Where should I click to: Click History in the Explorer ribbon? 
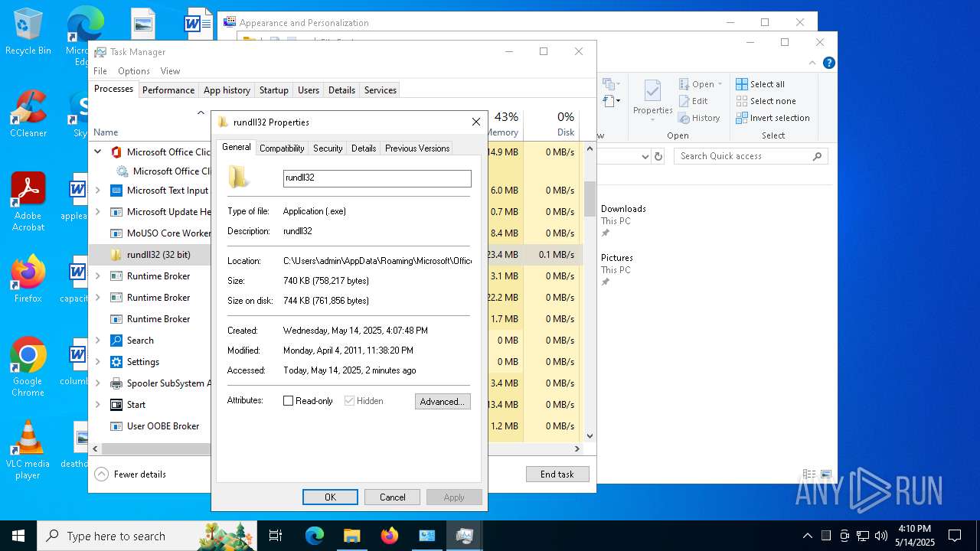(699, 118)
